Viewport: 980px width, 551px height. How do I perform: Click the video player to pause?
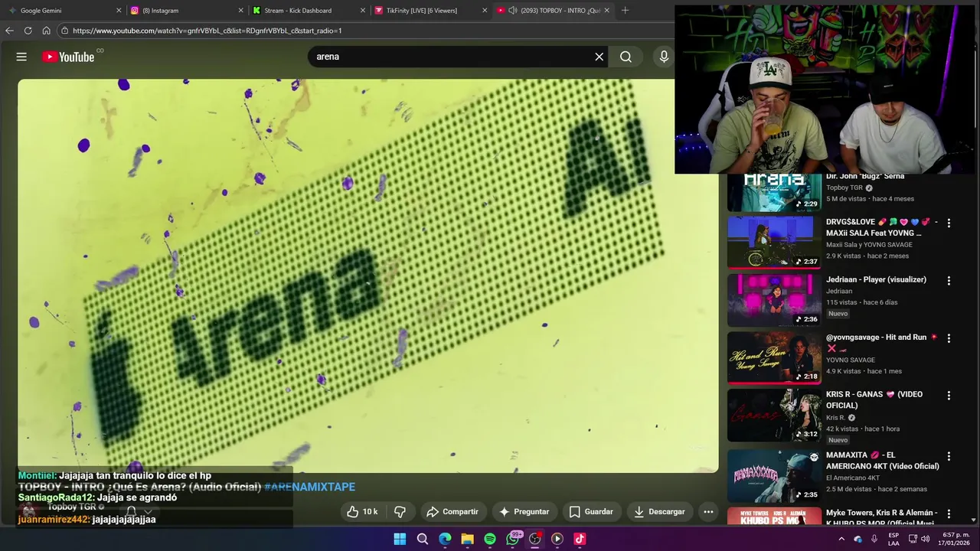(367, 275)
